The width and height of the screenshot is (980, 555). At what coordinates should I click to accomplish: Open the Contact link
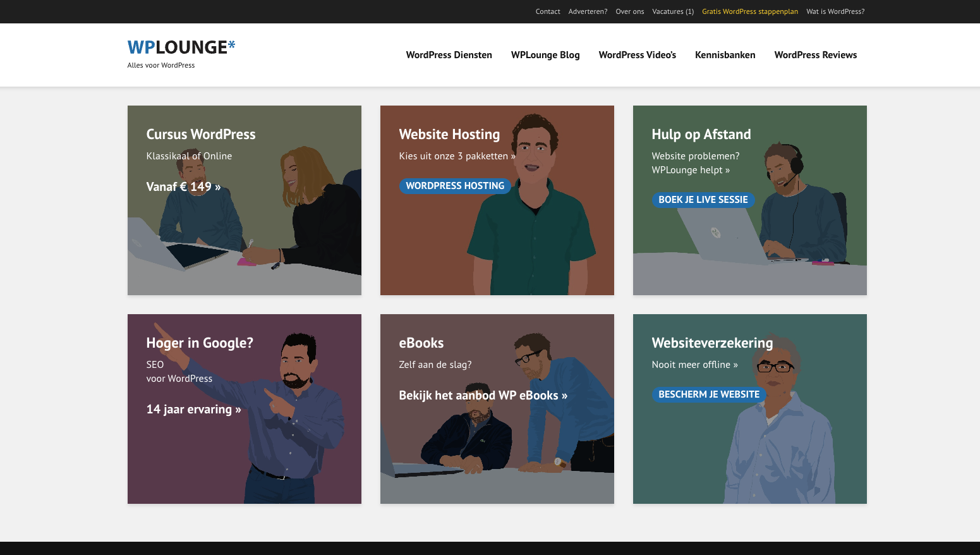(x=548, y=11)
